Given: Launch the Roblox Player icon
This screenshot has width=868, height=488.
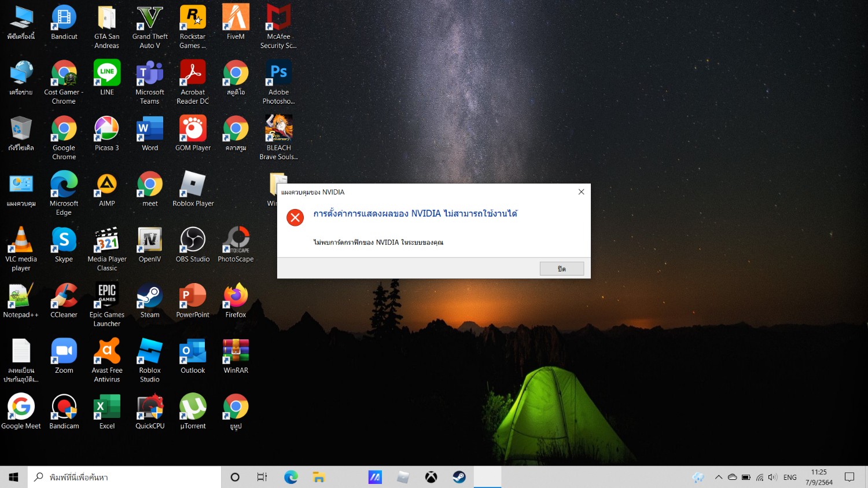Looking at the screenshot, I should click(x=193, y=189).
